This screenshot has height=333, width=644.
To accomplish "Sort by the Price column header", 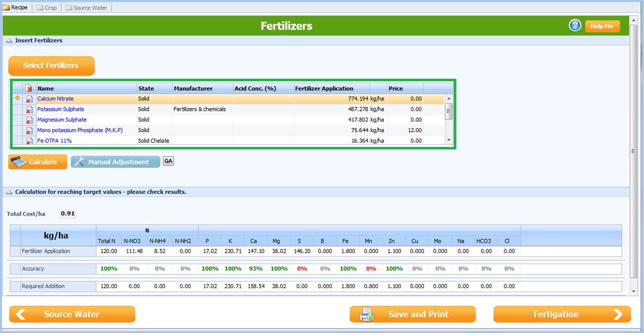I will (405, 88).
